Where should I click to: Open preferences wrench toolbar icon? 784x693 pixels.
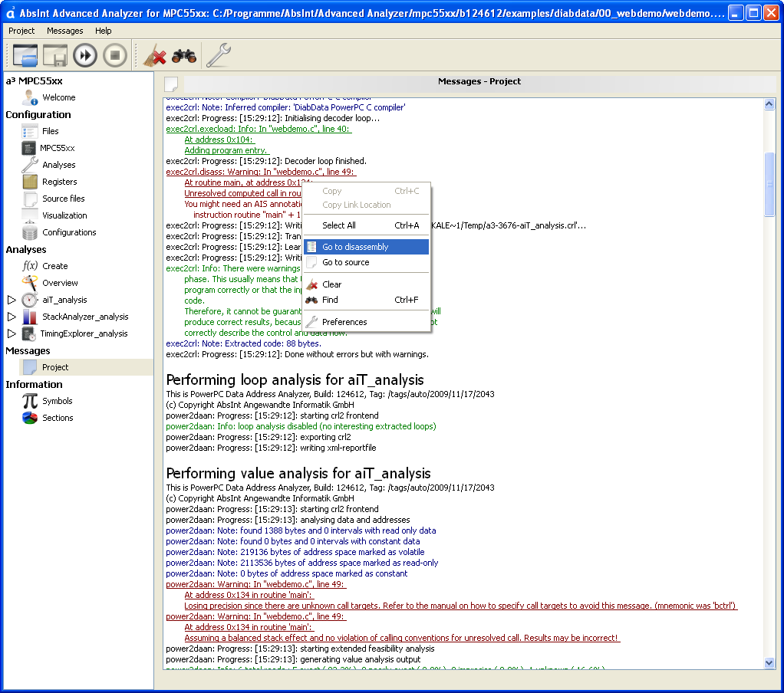[x=218, y=55]
